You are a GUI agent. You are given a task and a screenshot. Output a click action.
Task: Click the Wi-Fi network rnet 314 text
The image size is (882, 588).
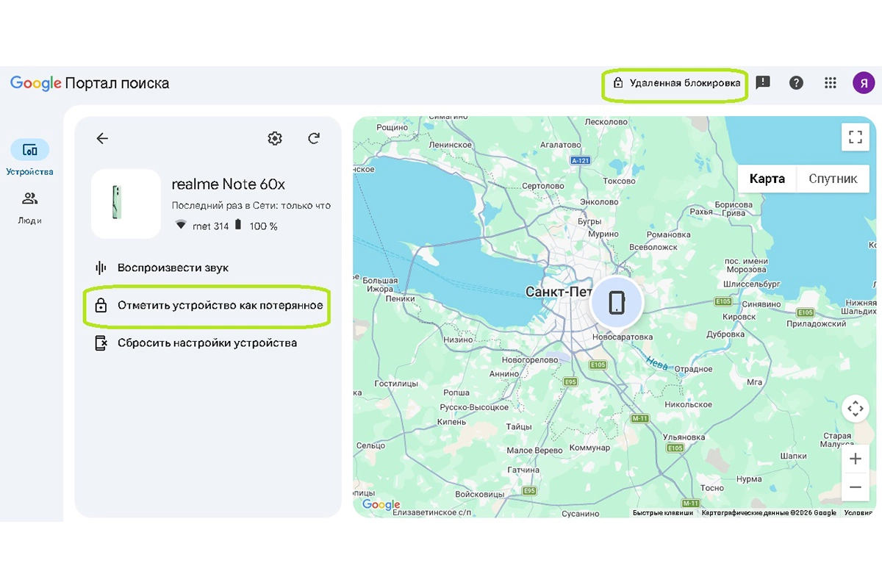(x=210, y=226)
